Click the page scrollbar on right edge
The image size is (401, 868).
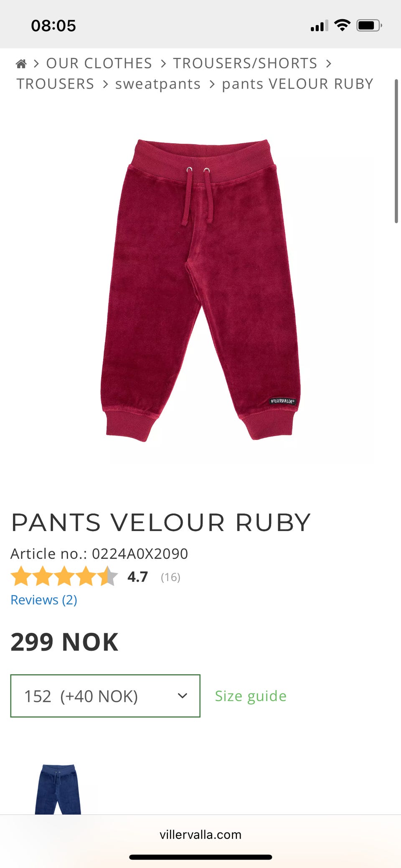click(396, 151)
